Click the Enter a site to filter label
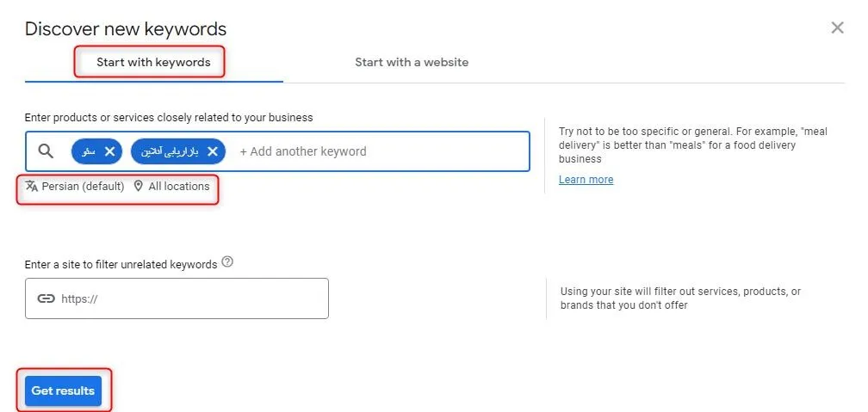 click(x=121, y=264)
